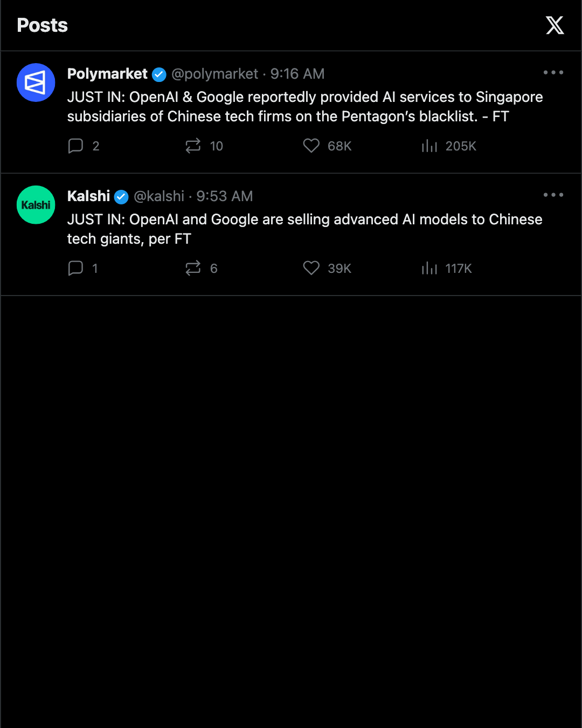Open the @polymarket handle link
This screenshot has height=728, width=582.
215,74
